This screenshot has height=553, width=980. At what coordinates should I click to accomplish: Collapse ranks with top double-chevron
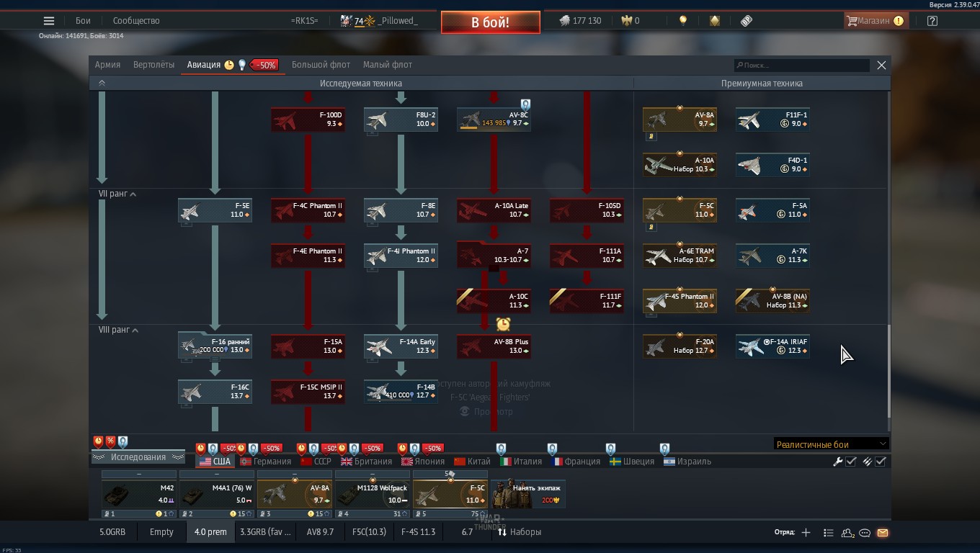(x=102, y=84)
